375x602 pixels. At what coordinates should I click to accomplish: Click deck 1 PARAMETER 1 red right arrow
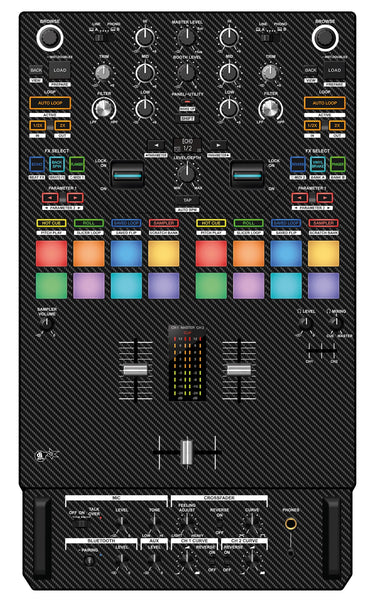point(75,198)
